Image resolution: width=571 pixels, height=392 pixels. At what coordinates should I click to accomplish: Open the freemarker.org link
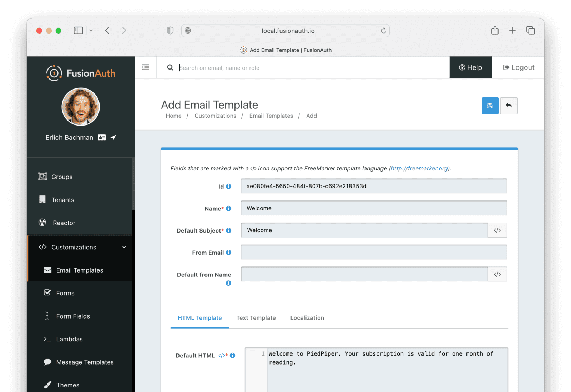point(419,168)
